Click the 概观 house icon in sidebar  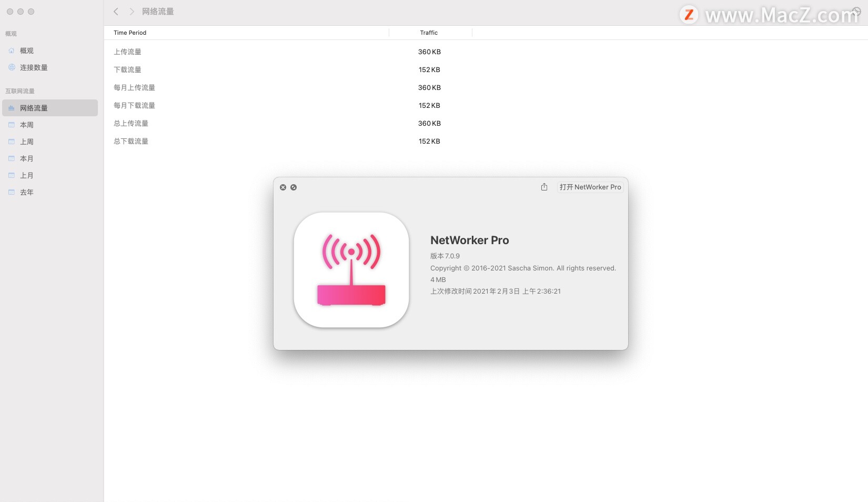12,51
